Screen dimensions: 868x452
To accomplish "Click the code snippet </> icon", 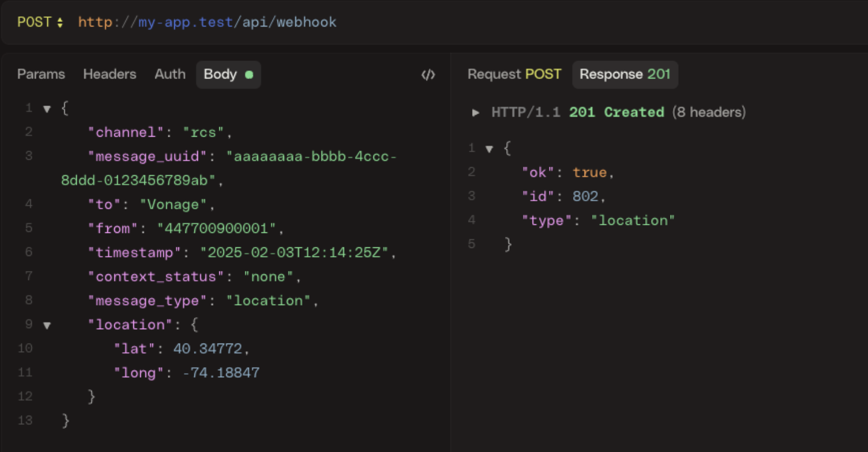I will point(428,74).
